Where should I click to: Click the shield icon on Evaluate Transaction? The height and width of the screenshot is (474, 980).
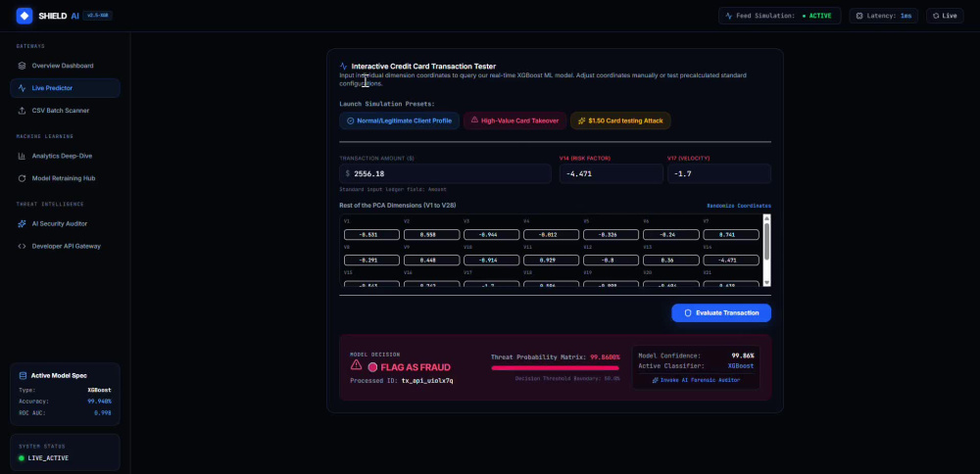click(688, 312)
